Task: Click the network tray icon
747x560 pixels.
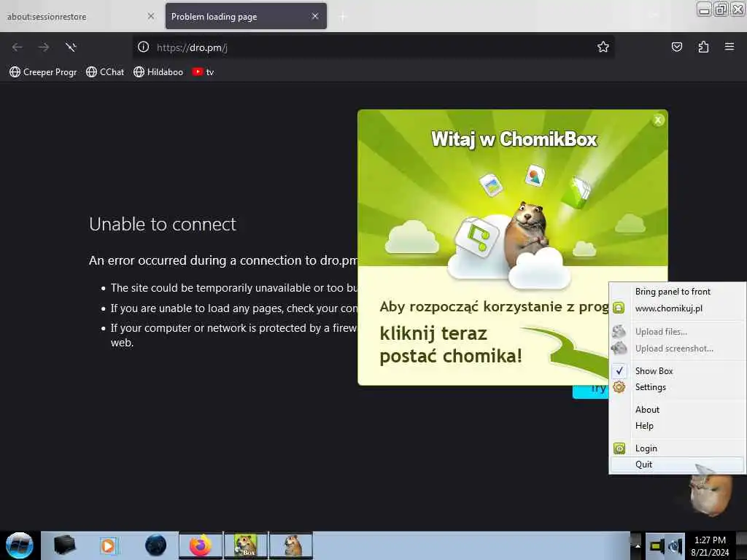Action: click(x=657, y=546)
